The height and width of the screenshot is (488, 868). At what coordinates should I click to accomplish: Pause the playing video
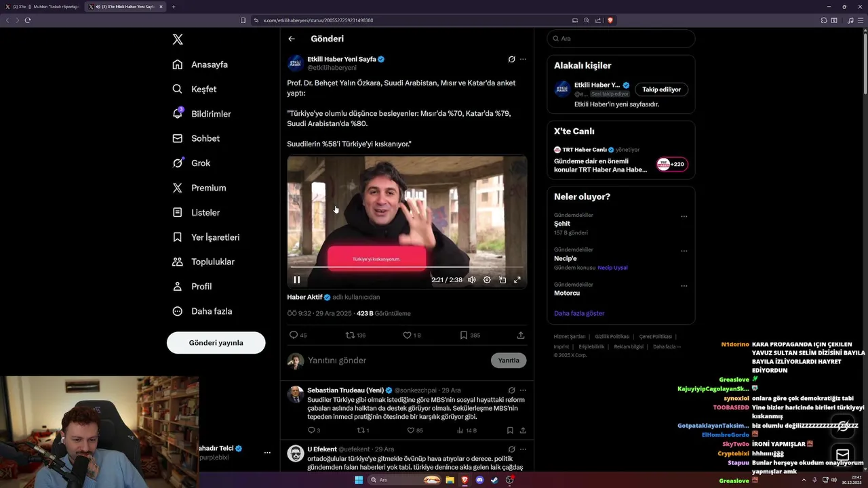click(296, 279)
